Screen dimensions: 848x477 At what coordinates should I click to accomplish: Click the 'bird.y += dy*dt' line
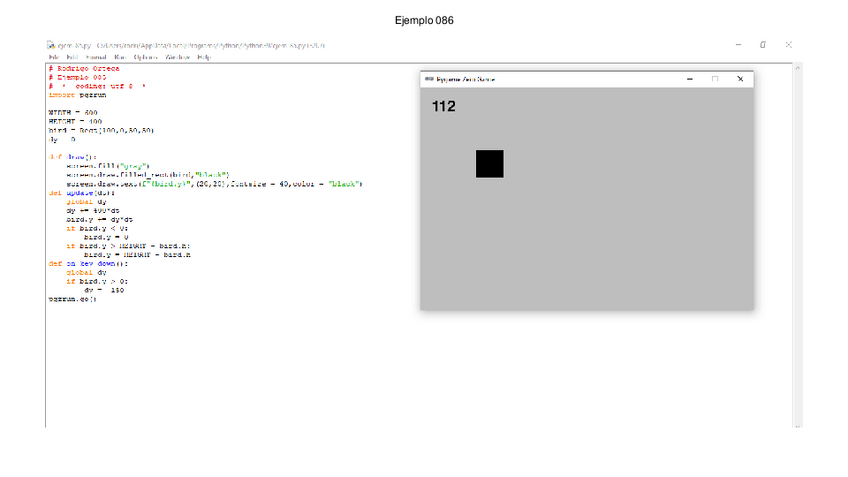click(100, 220)
